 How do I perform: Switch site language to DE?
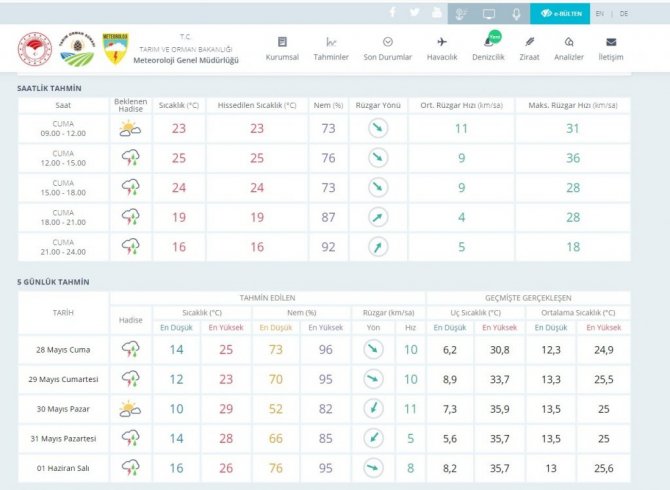[x=624, y=14]
